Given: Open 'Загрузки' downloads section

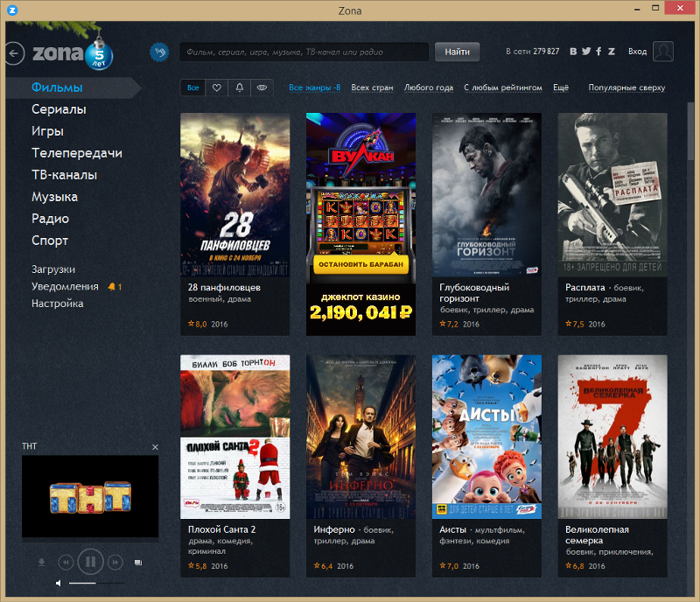Looking at the screenshot, I should point(53,269).
